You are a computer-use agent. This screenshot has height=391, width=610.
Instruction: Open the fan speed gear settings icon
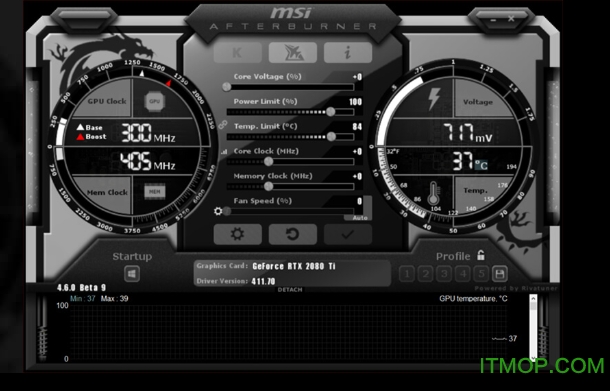pos(218,211)
